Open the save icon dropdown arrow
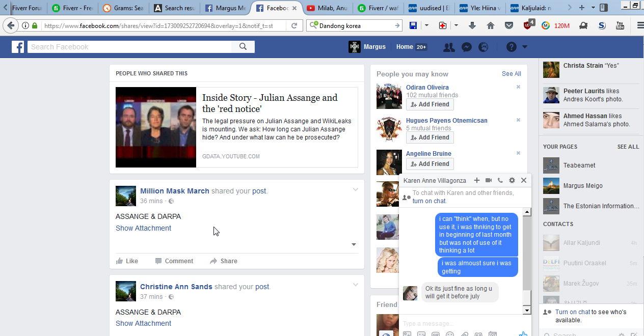 [x=426, y=25]
